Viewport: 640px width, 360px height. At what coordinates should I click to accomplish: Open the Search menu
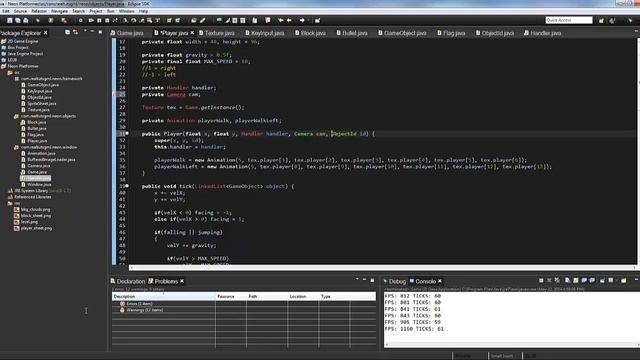78,11
